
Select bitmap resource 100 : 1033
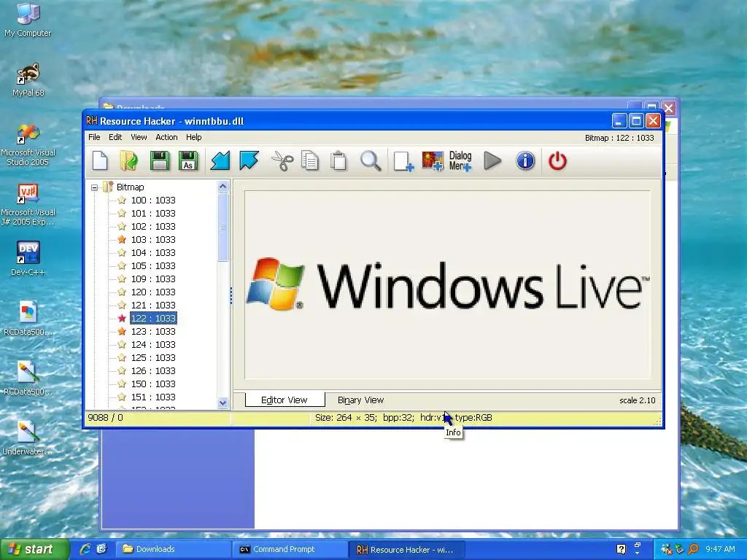click(x=153, y=200)
